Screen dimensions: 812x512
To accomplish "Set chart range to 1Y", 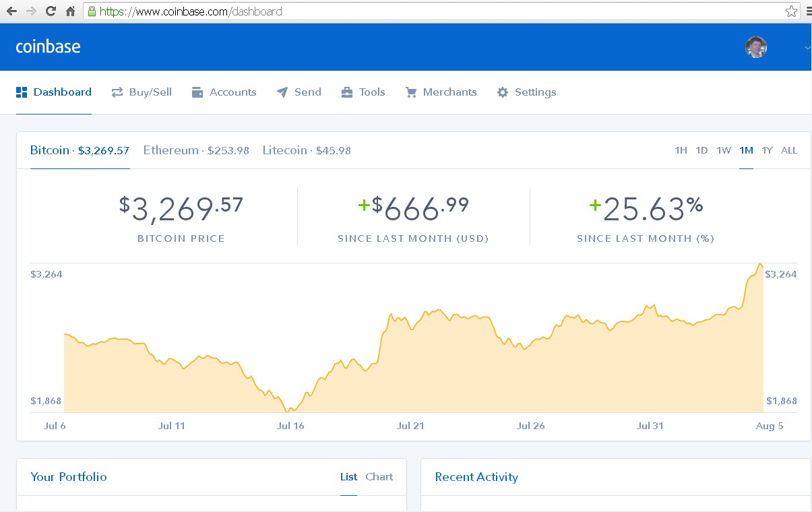I will [x=767, y=150].
